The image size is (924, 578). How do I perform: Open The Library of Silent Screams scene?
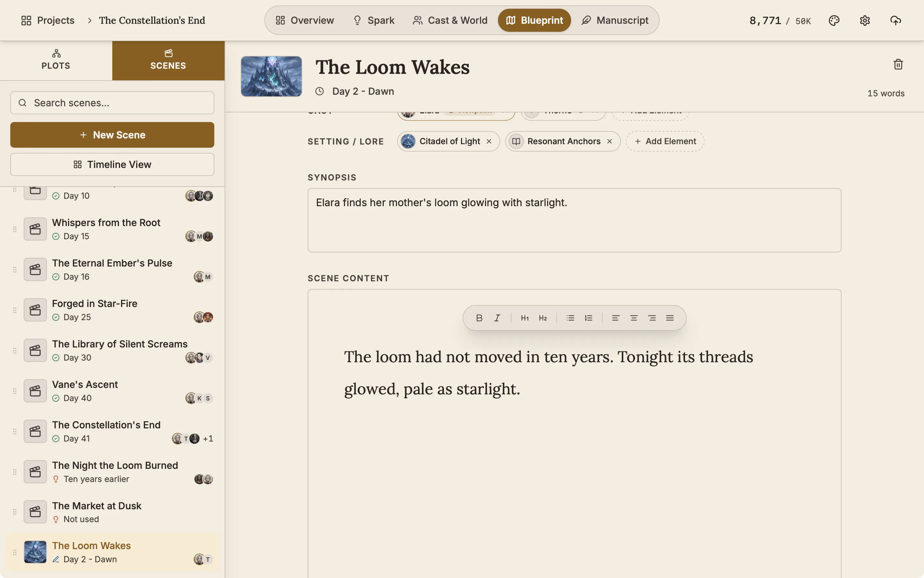(112, 351)
